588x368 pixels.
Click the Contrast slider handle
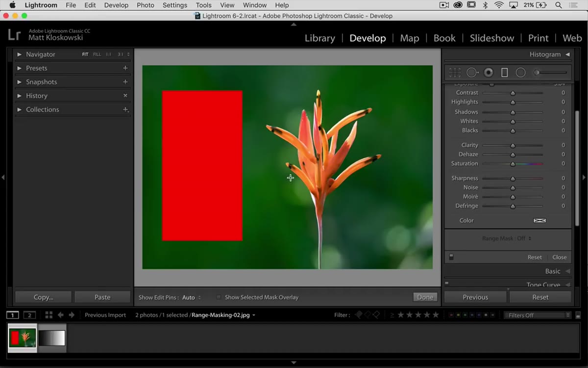click(x=513, y=93)
